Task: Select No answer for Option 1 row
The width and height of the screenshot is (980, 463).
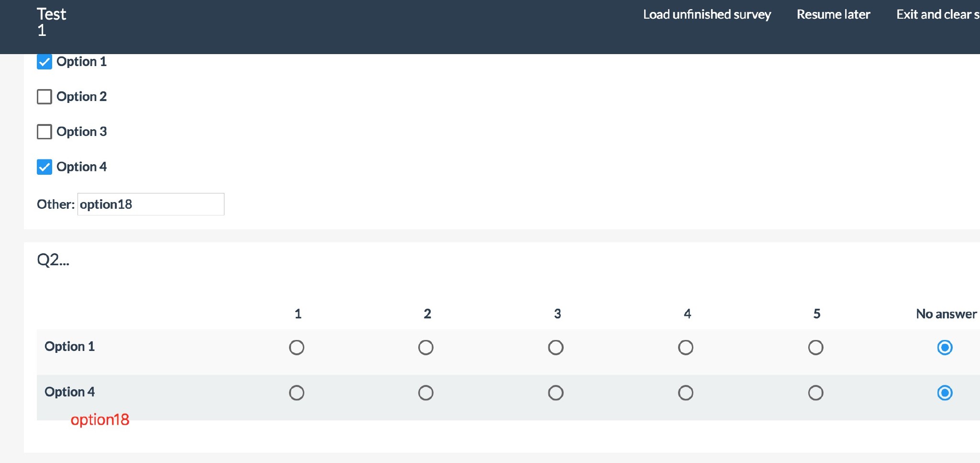Action: (x=945, y=348)
